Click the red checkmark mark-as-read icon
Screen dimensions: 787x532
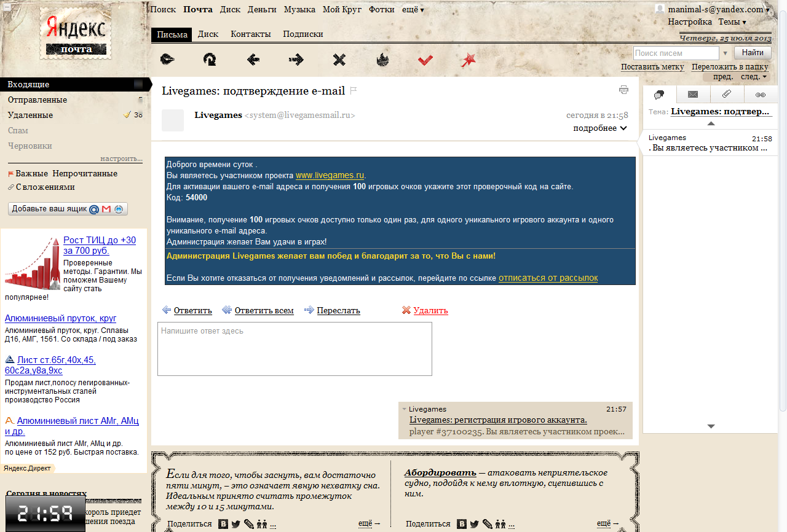[425, 60]
